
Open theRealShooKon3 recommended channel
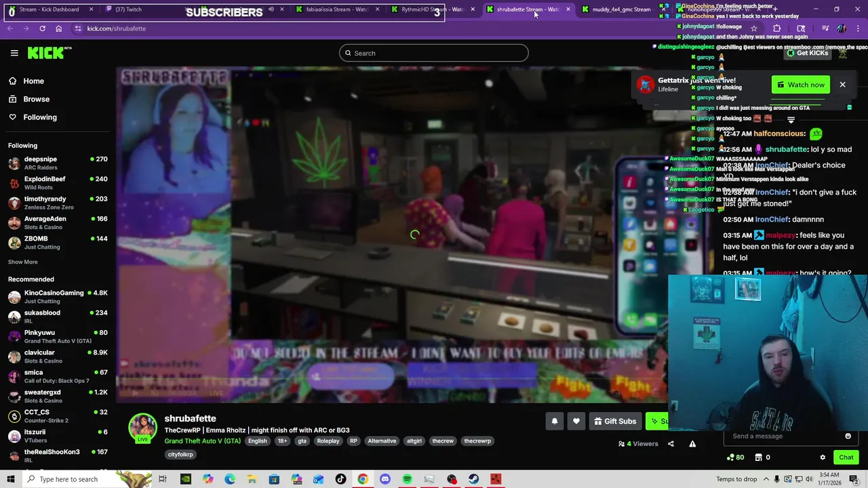tap(58, 455)
